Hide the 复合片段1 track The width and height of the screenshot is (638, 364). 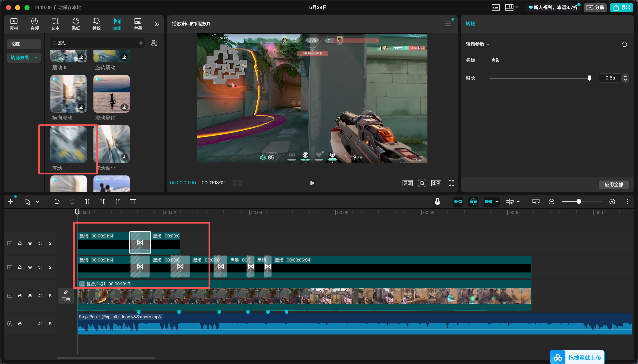click(x=30, y=295)
